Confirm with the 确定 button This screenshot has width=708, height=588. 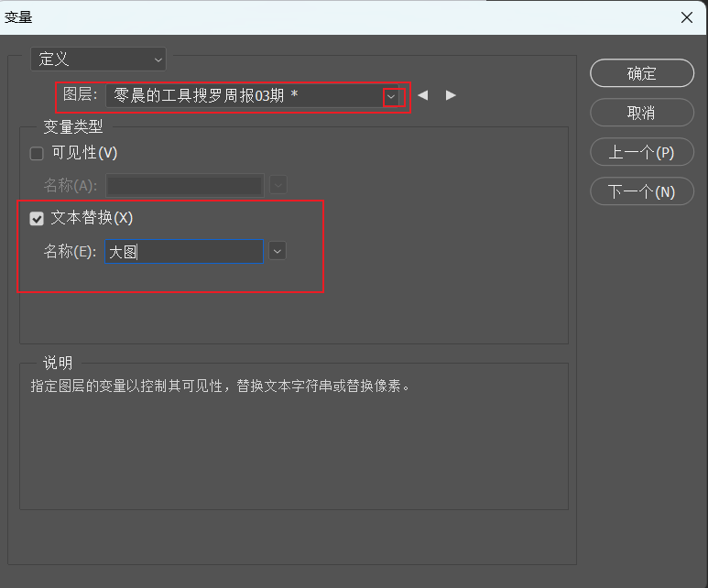click(x=642, y=73)
